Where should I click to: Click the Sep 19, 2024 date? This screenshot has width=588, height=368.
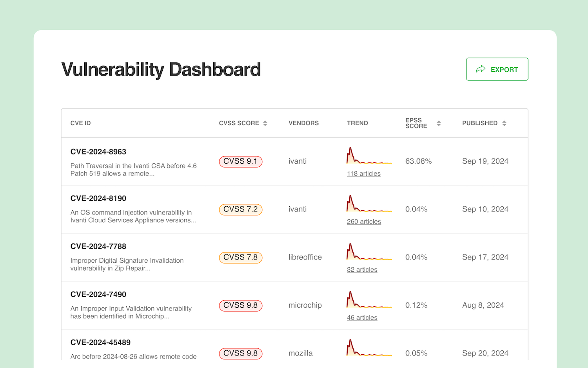click(x=485, y=161)
